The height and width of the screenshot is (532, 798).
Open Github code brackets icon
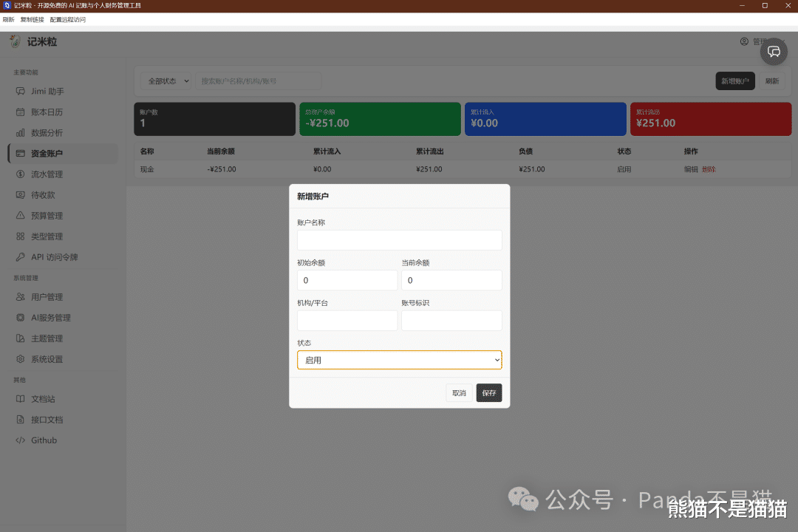(x=21, y=440)
